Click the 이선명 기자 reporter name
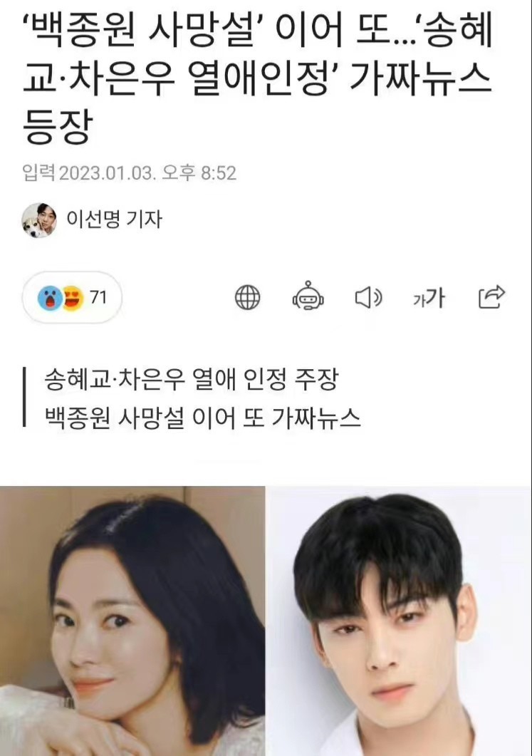532x756 pixels. tap(114, 219)
